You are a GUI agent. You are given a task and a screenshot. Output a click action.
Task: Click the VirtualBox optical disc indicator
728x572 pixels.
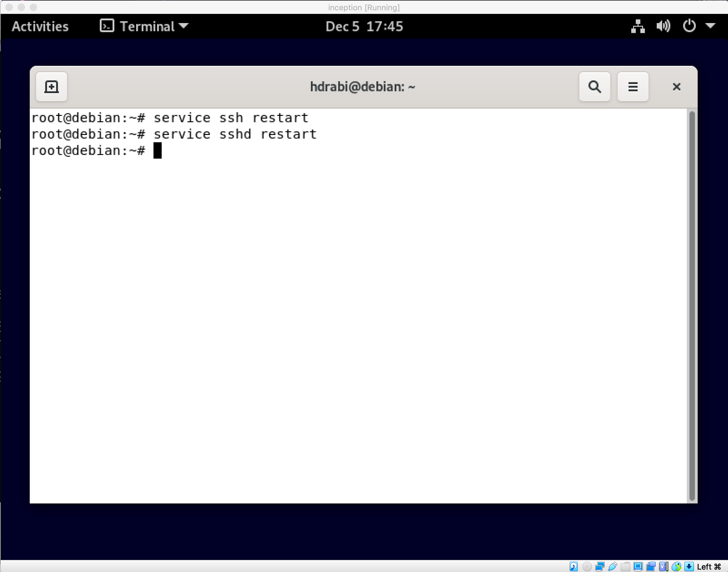[587, 566]
